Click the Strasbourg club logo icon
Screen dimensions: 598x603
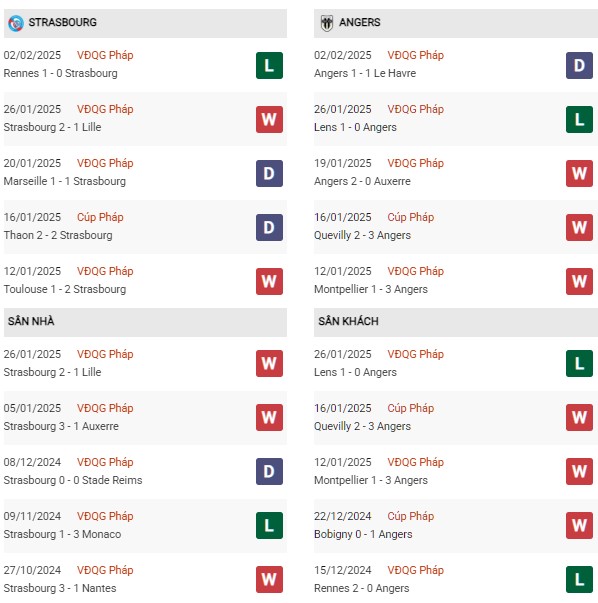pos(16,23)
